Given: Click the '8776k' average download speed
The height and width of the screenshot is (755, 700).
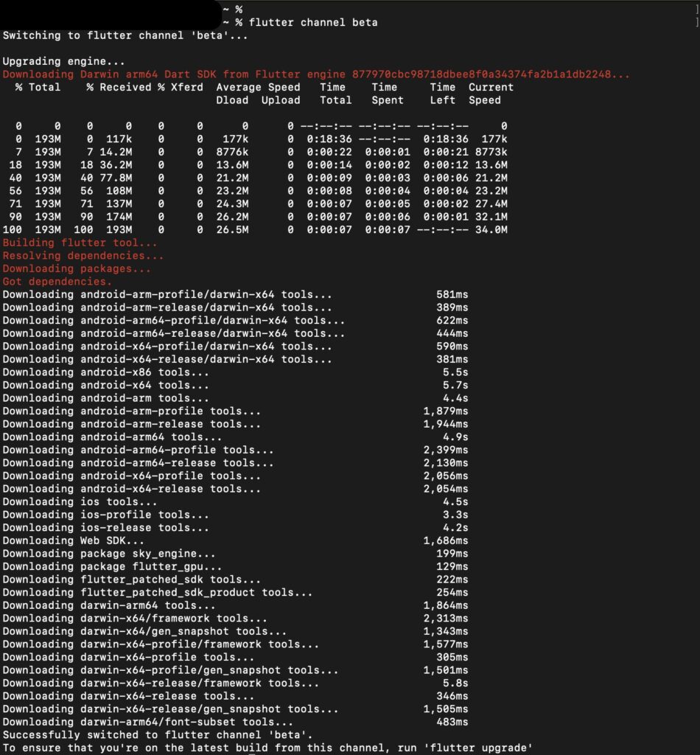Looking at the screenshot, I should 232,152.
